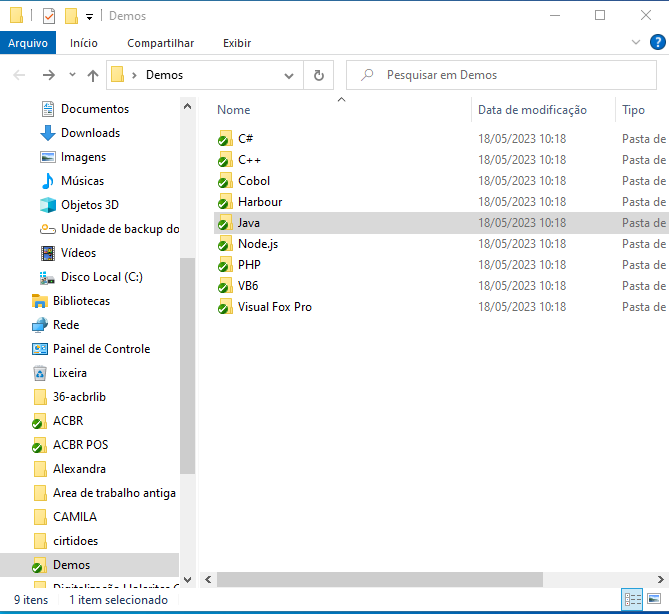The width and height of the screenshot is (669, 614).
Task: Sort by the Tipo column header
Action: click(x=633, y=110)
